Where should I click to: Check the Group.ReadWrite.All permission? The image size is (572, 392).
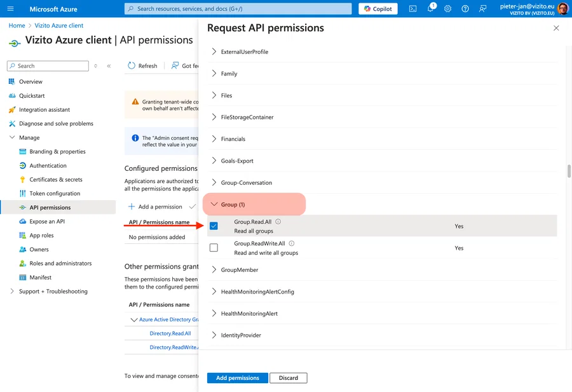pos(213,247)
